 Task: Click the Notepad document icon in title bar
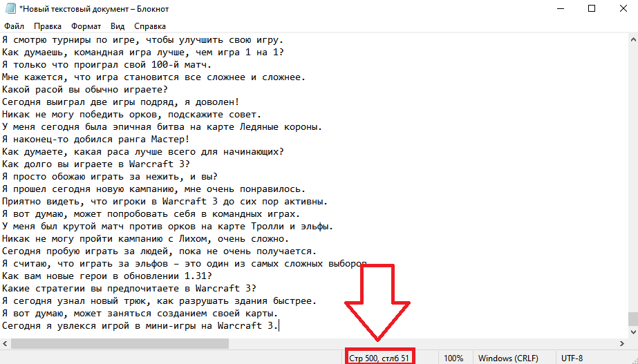10,9
